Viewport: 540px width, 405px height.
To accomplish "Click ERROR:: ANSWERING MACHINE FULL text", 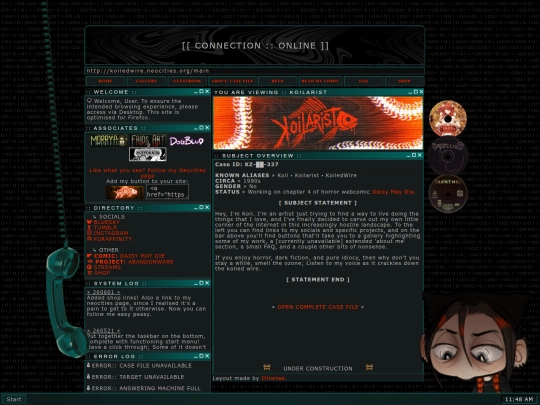I will tap(146, 388).
